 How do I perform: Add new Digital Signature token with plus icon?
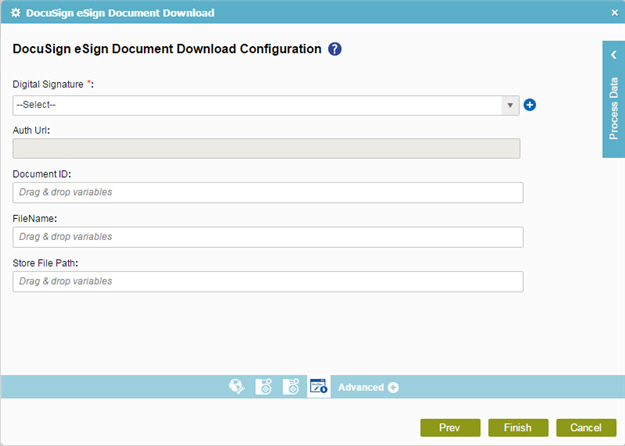(529, 105)
